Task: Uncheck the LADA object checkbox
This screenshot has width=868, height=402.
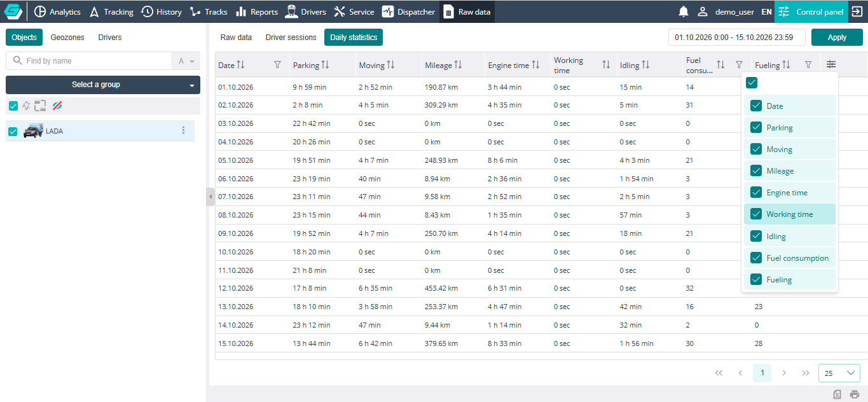Action: click(x=13, y=131)
